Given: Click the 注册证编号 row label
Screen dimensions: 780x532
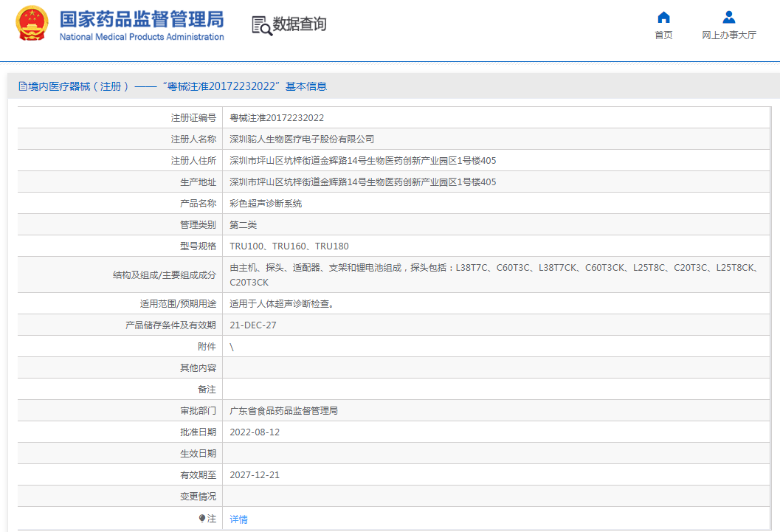Looking at the screenshot, I should pos(193,118).
